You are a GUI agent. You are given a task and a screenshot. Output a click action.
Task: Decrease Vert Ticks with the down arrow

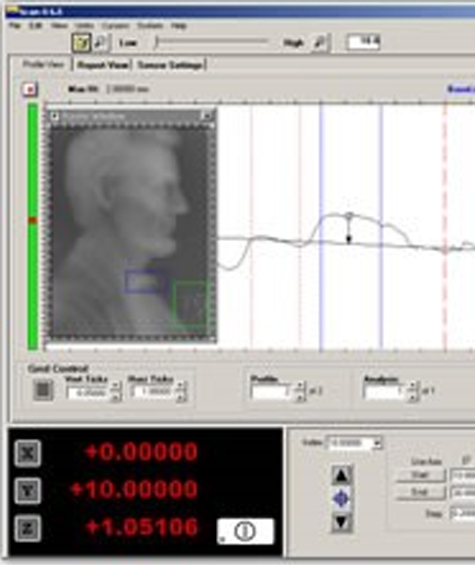pyautogui.click(x=116, y=397)
